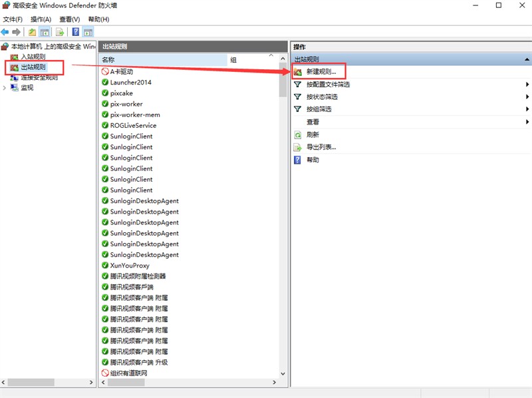Screen dimensions: 532x398
Task: Select the XunYouProxy rule row
Action: tap(130, 266)
